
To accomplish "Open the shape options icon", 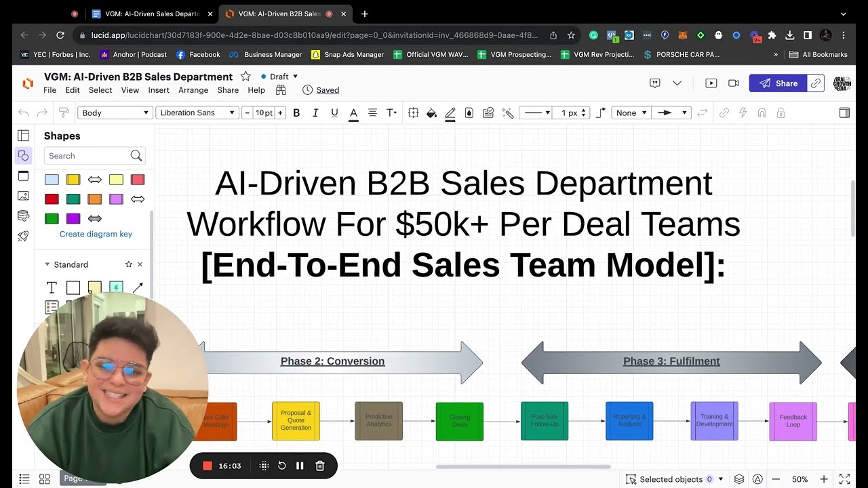I will (413, 113).
